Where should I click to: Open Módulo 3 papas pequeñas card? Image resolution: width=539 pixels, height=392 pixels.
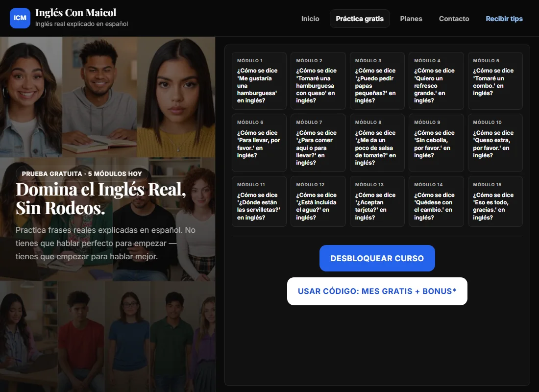pos(377,81)
